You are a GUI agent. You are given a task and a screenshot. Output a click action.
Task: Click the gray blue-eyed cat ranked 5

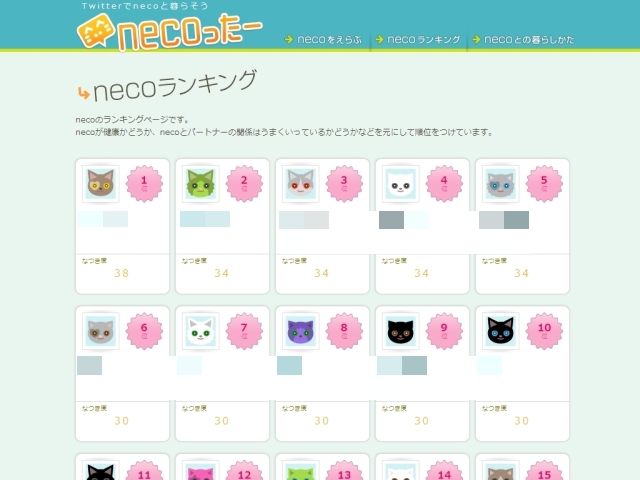501,184
